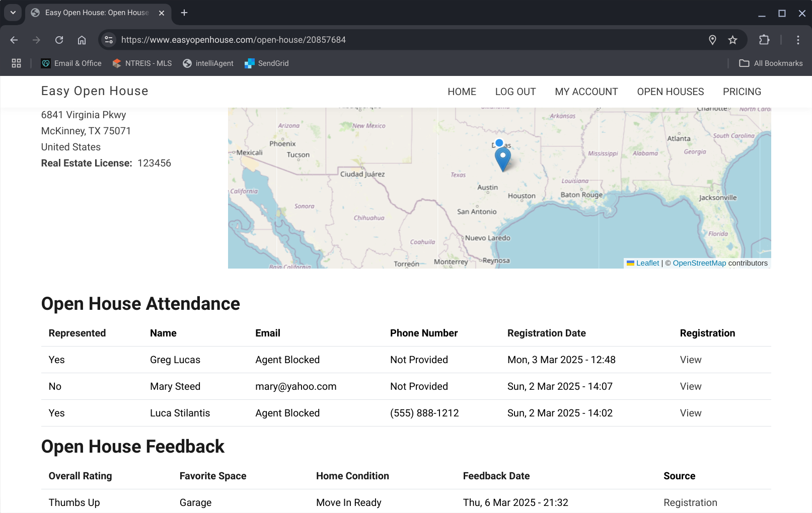Reload the current page
The height and width of the screenshot is (513, 812).
point(59,40)
